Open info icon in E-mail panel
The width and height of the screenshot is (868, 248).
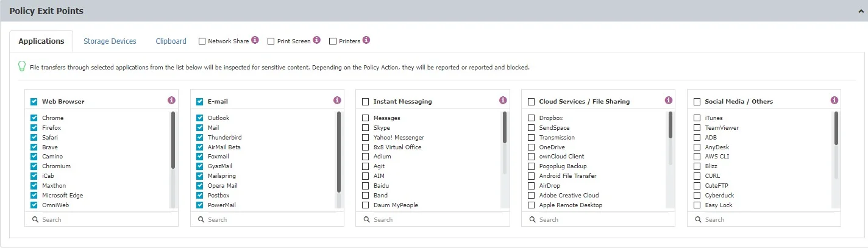[337, 100]
